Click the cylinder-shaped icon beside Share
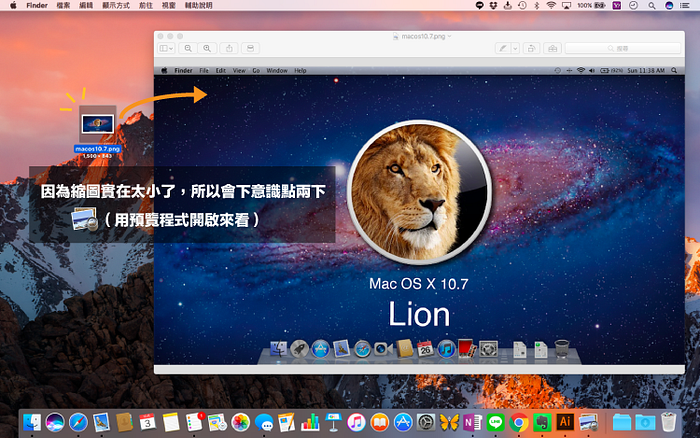 [x=250, y=48]
